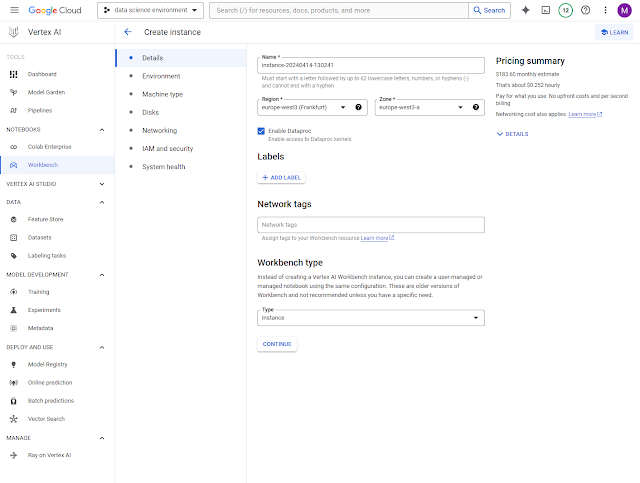Click the ADD LABEL button
Screen dimensions: 640x483
tap(281, 178)
